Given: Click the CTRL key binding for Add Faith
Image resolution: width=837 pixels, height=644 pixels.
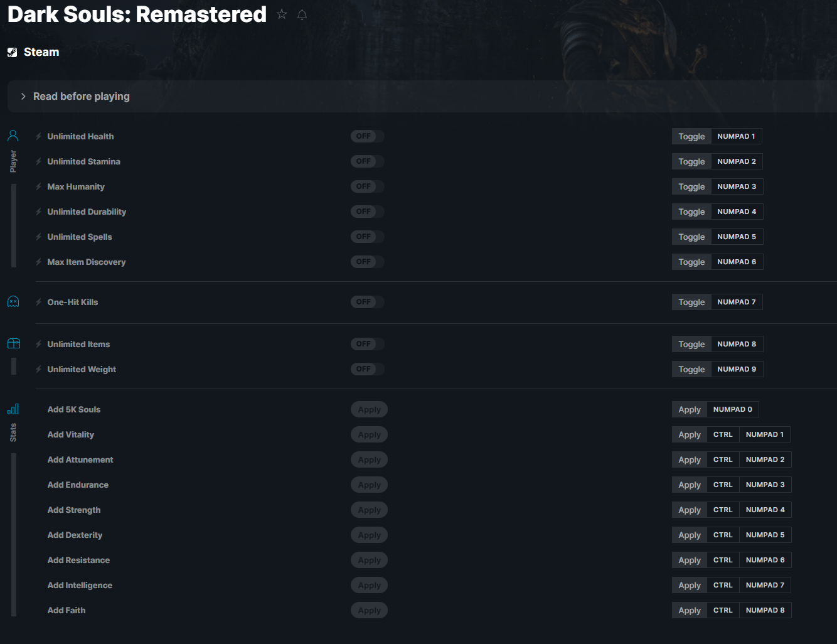Looking at the screenshot, I should (723, 610).
